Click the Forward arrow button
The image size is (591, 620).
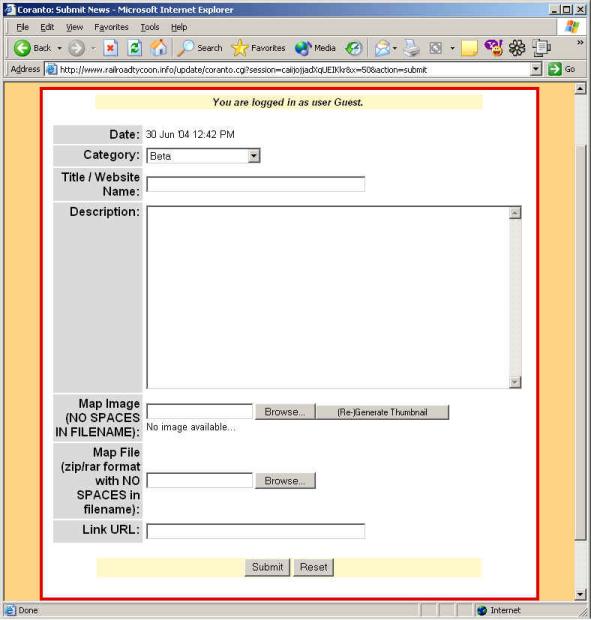(76, 48)
